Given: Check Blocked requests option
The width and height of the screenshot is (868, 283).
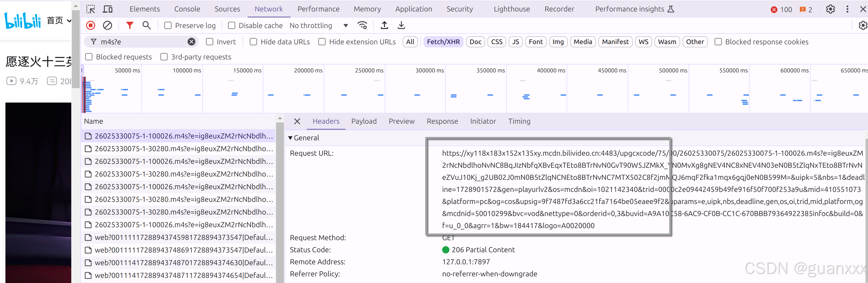Looking at the screenshot, I should (x=89, y=57).
